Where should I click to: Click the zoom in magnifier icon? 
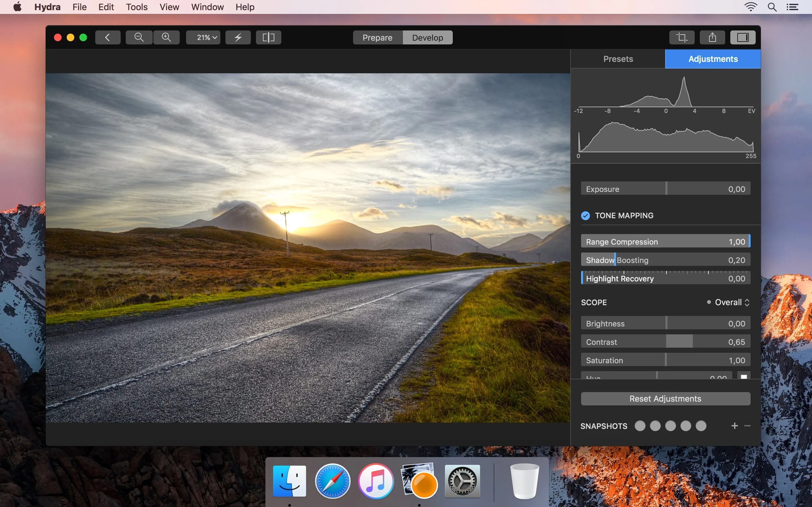[x=166, y=37]
